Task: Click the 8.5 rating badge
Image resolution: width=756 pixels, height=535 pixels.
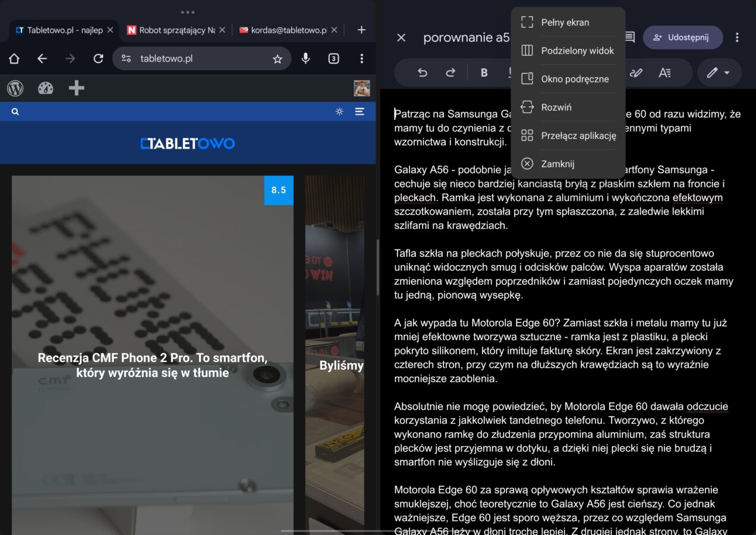Action: coord(279,190)
